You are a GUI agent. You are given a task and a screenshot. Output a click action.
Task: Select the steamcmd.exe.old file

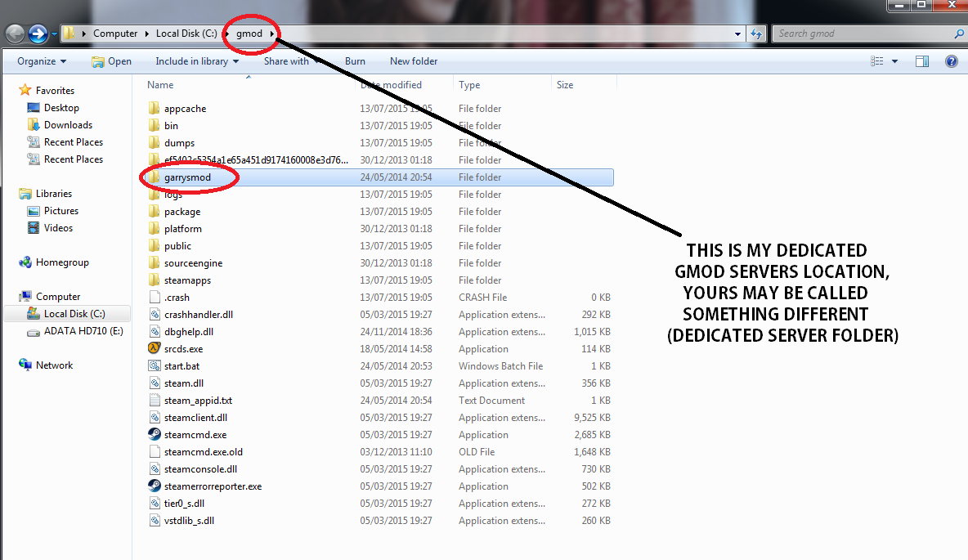click(203, 452)
